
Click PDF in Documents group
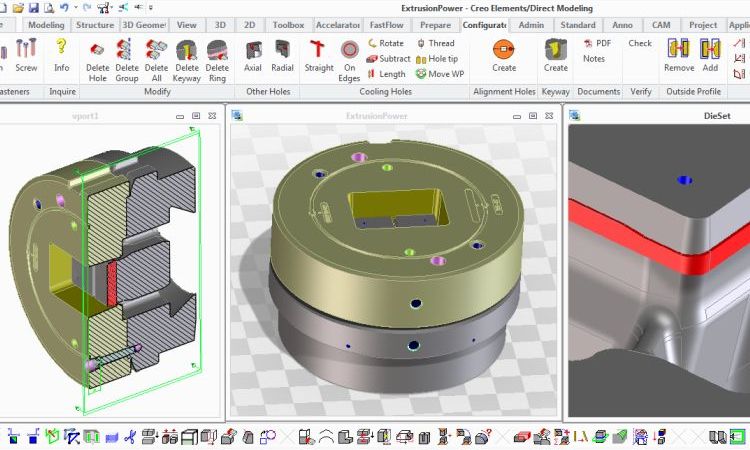[597, 43]
